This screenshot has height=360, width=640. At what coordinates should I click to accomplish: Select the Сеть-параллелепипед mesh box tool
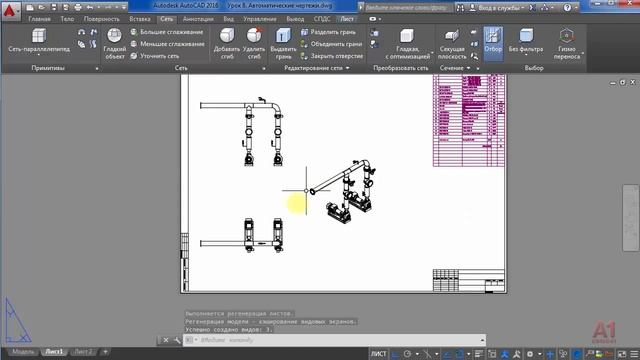coord(39,41)
